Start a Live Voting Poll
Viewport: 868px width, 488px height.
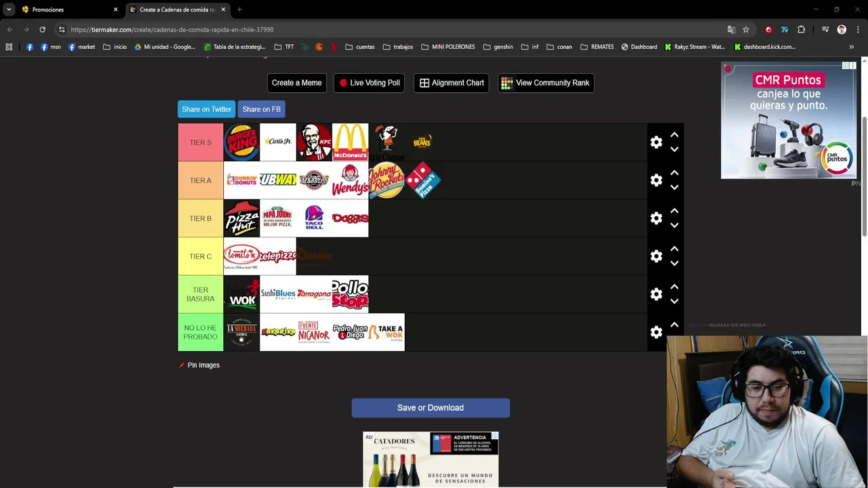coord(369,83)
